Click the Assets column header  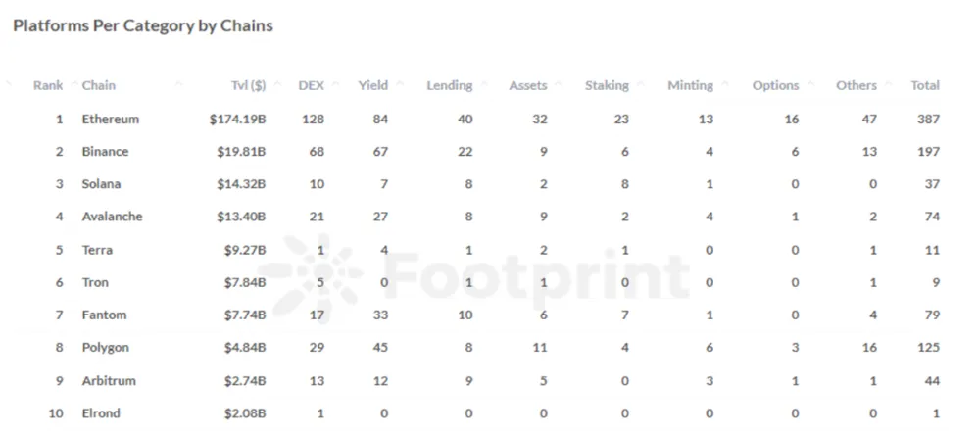click(x=528, y=85)
